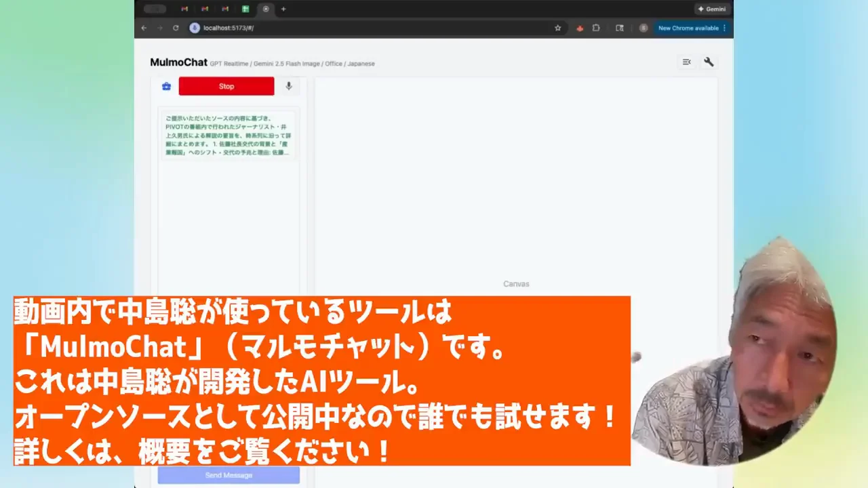Toggle the side panel icon beside wrench

[687, 62]
